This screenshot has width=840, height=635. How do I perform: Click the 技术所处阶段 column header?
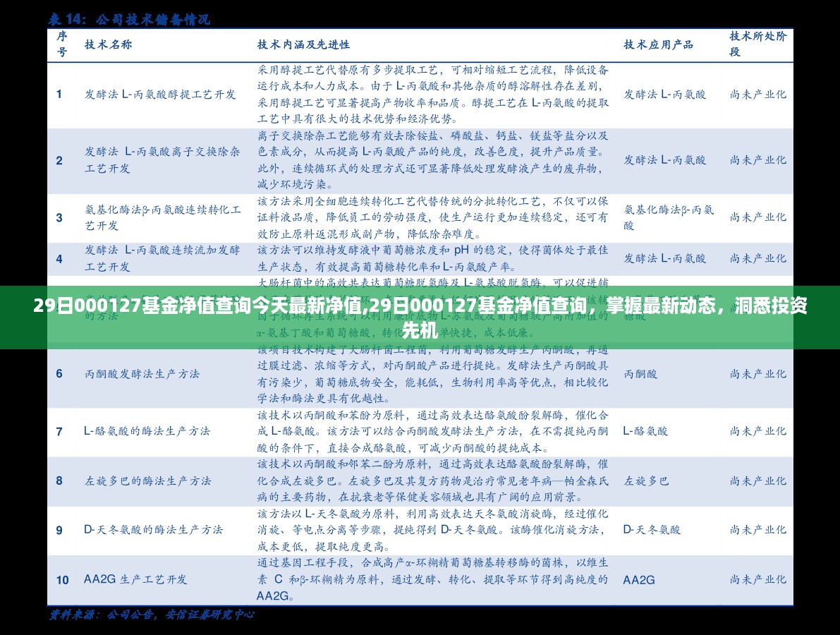[757, 44]
